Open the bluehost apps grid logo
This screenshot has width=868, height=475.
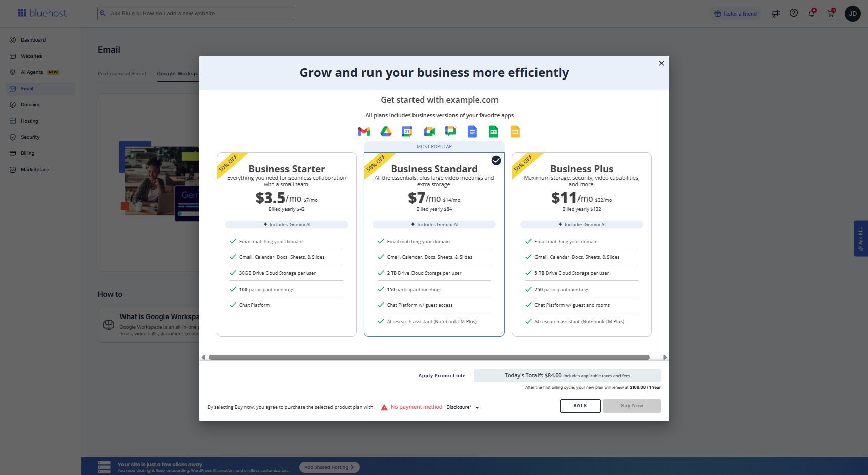pos(22,13)
